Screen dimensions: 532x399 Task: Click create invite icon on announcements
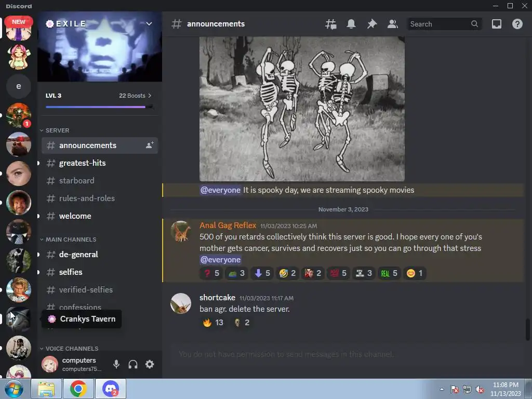coord(150,145)
